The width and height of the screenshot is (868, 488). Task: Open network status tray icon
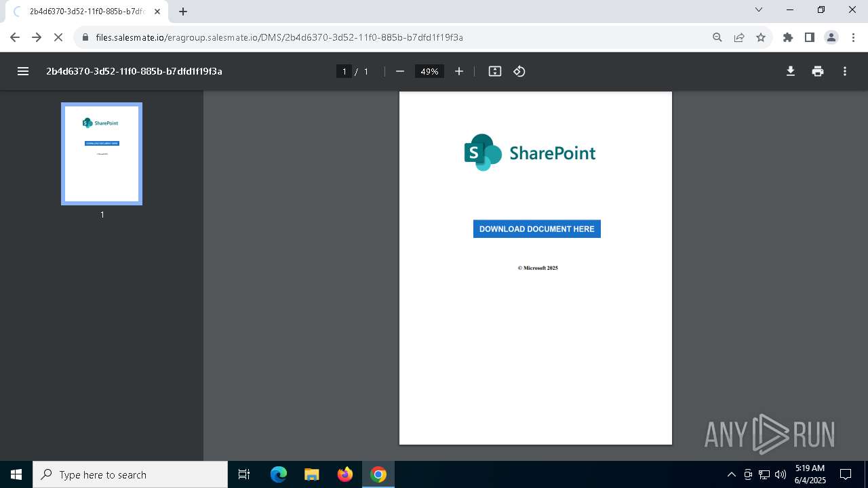coord(764,474)
